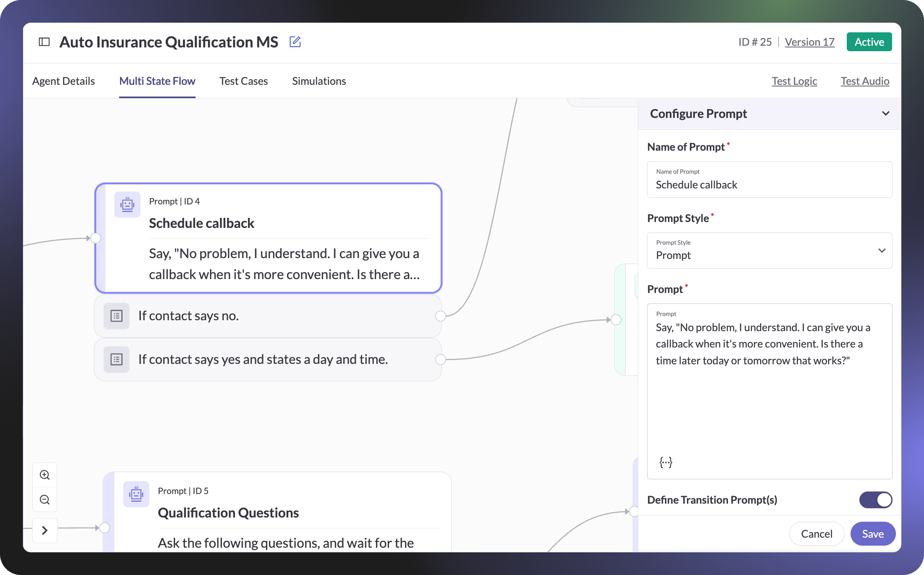Image resolution: width=924 pixels, height=575 pixels.
Task: Click list icon on yes-and-states-time transition
Action: (116, 360)
